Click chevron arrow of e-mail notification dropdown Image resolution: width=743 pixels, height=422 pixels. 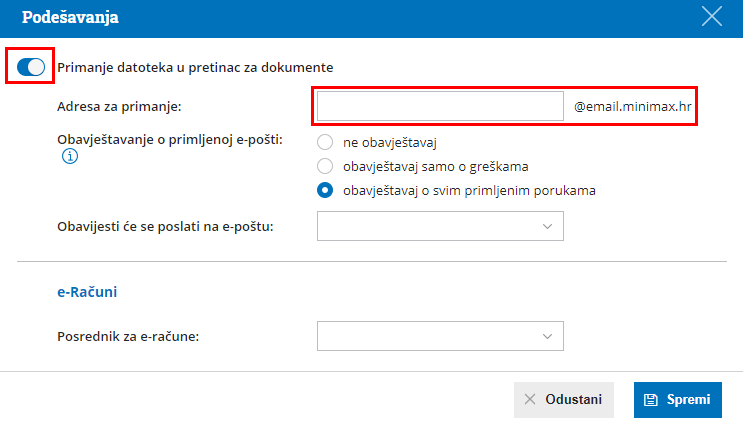[547, 226]
